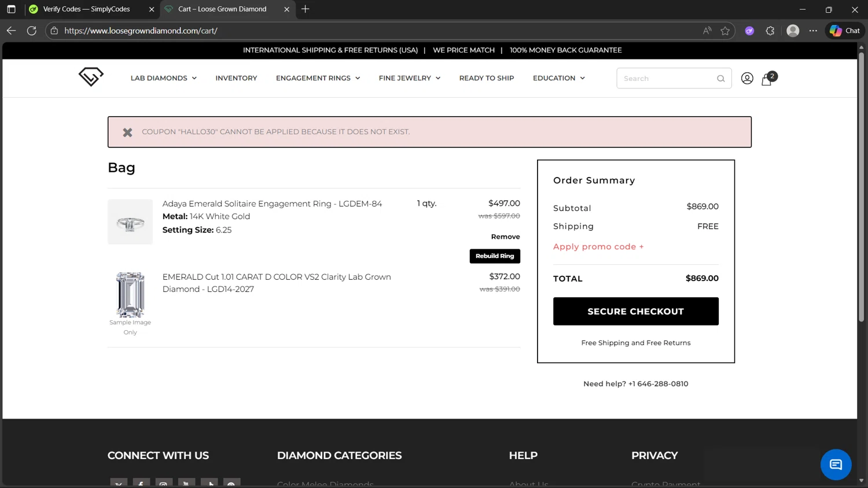Screen dimensions: 868x488
Task: Open the purple browser extension icon
Action: [x=749, y=31]
